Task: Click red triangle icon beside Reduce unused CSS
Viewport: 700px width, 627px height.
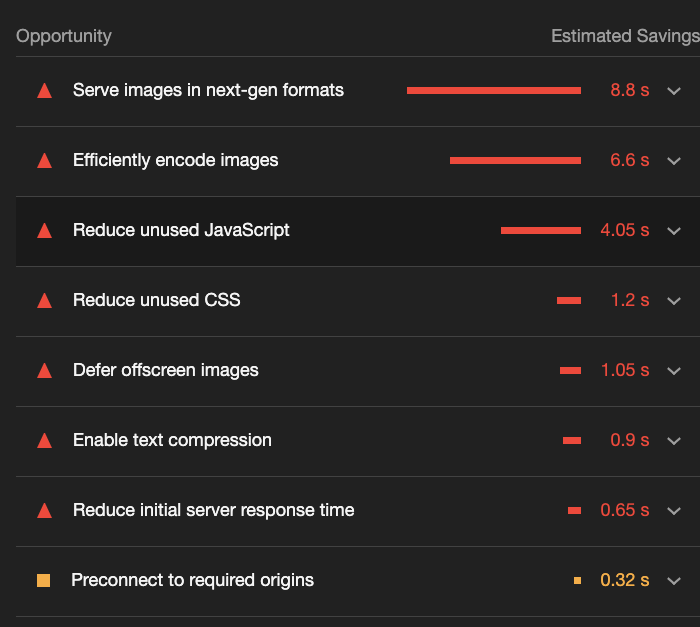Action: 44,301
